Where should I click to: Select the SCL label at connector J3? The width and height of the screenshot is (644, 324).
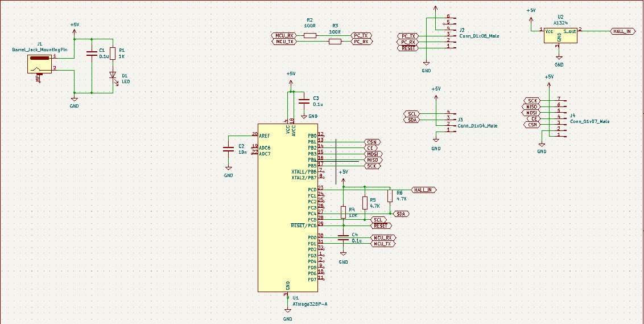coord(412,113)
